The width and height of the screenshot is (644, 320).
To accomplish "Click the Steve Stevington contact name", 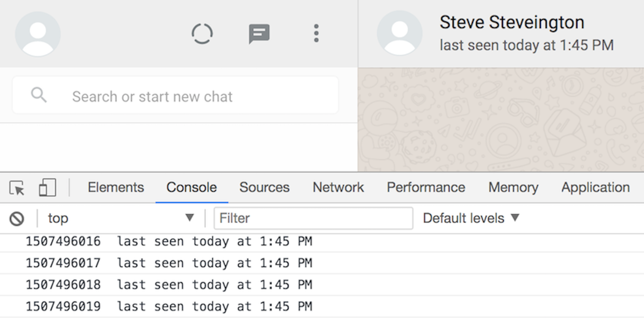I will (512, 23).
